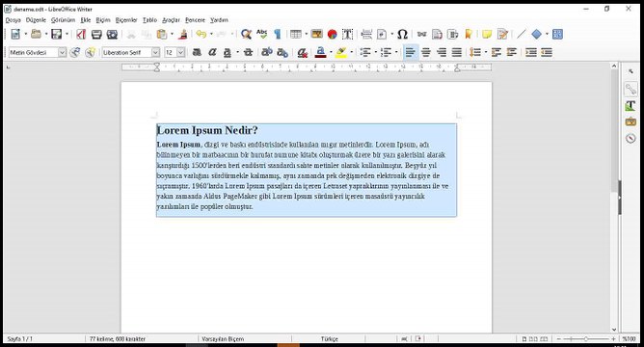Insert a page break

point(366,34)
